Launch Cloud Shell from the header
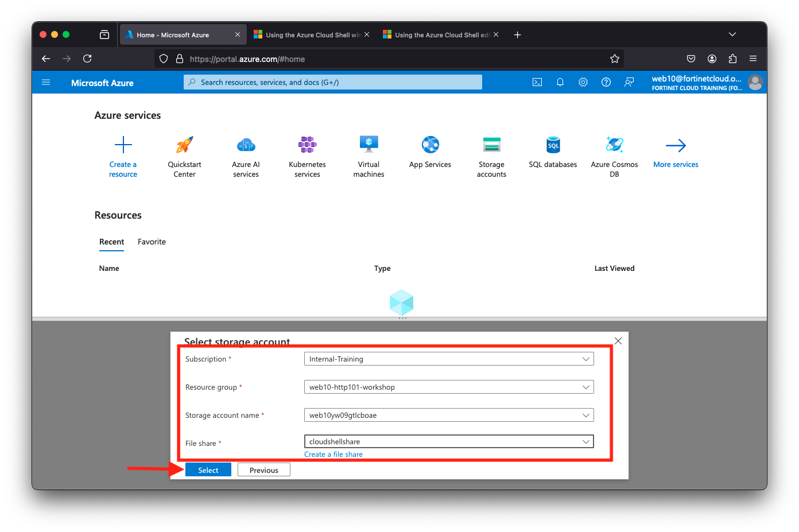Viewport: 799px width, 532px height. tap(537, 82)
